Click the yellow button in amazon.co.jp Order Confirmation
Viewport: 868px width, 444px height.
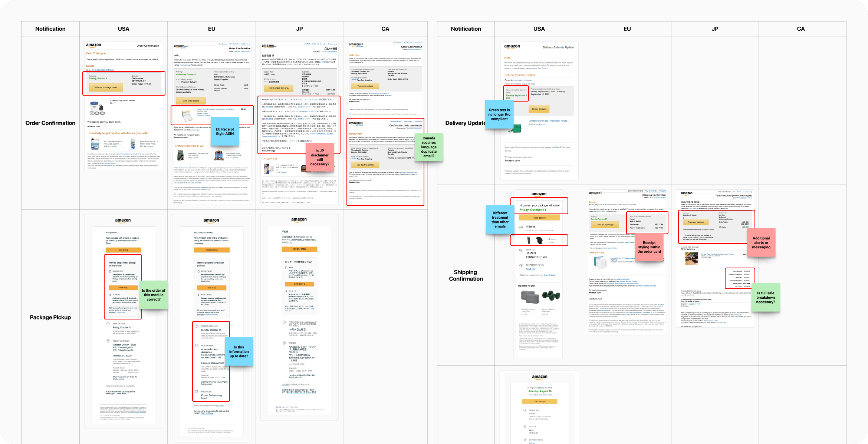coord(278,88)
